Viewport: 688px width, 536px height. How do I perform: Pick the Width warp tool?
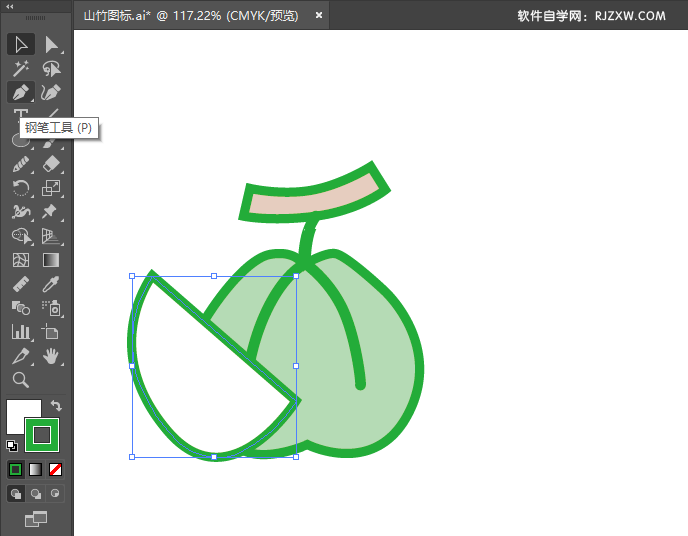(21, 212)
